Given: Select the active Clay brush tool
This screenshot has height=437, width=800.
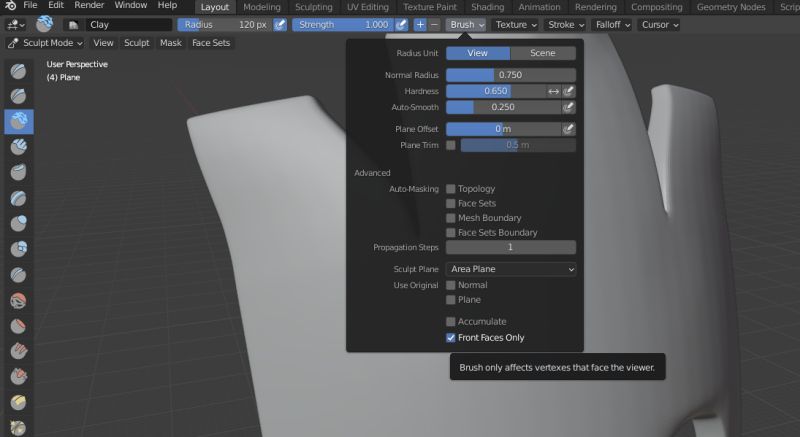Looking at the screenshot, I should (19, 122).
